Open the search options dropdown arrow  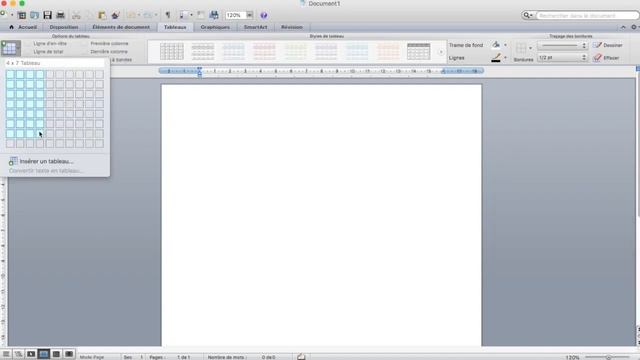click(x=531, y=16)
